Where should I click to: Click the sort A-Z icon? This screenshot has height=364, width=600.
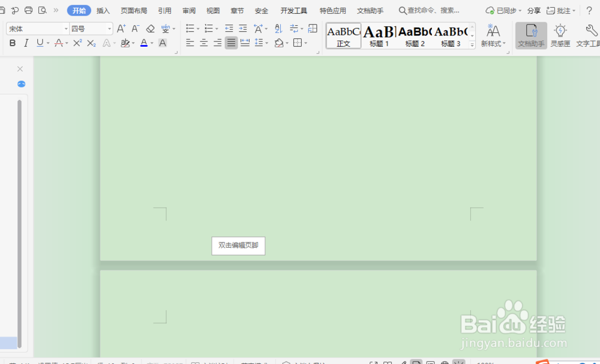pyautogui.click(x=278, y=28)
